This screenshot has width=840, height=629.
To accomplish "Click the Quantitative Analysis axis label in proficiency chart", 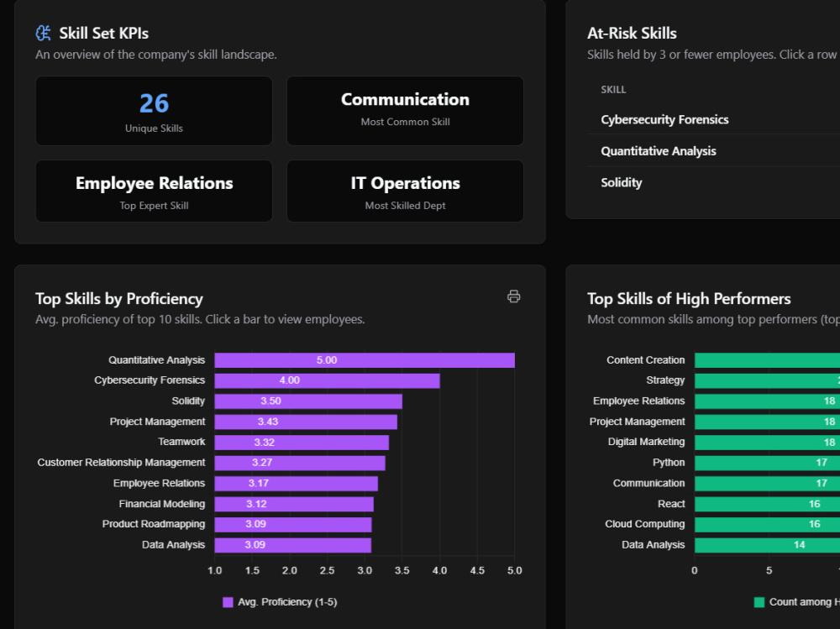I will point(156,360).
